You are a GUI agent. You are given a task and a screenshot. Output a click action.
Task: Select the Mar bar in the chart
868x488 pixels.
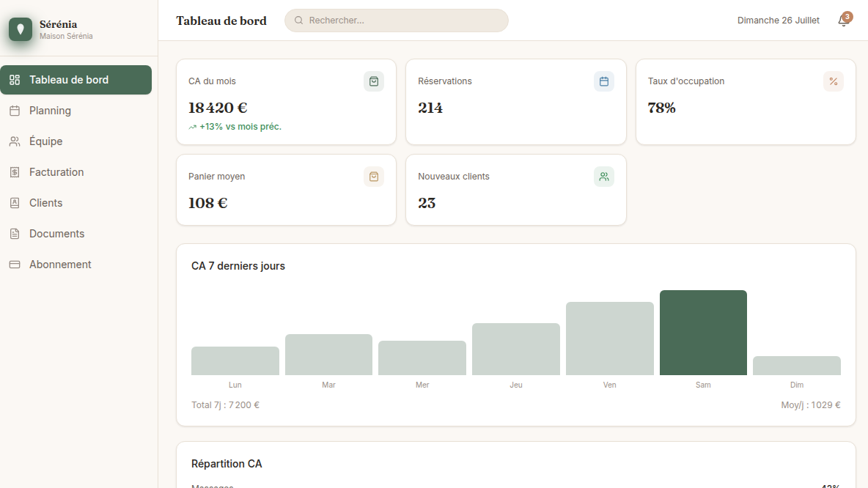tap(329, 355)
